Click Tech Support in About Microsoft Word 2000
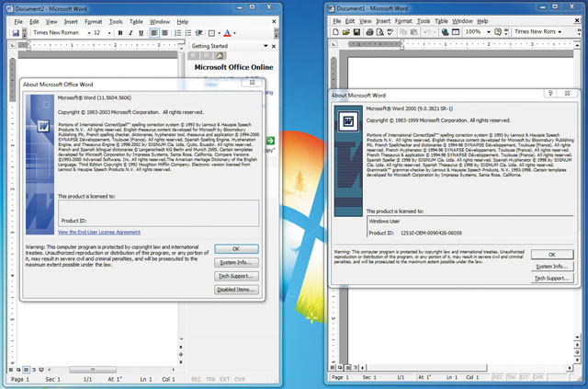The image size is (588, 389). pyautogui.click(x=552, y=279)
